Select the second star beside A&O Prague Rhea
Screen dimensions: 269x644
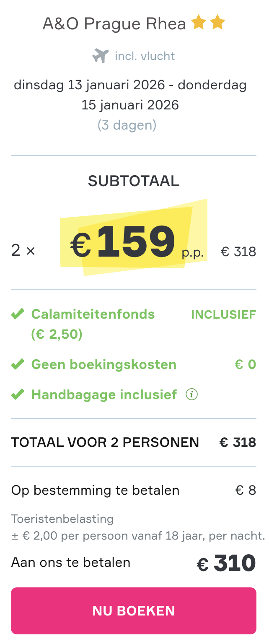point(217,23)
